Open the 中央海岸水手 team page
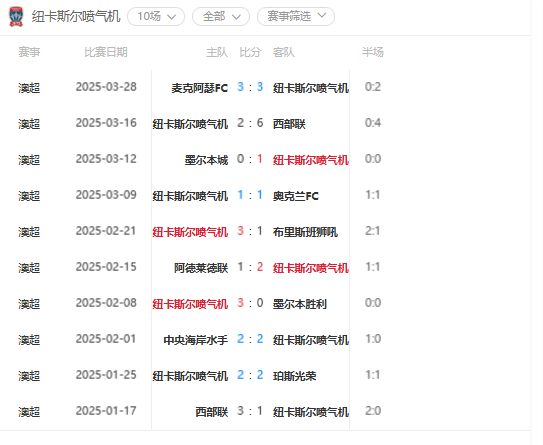Screen dimensions: 543x445 [196, 340]
